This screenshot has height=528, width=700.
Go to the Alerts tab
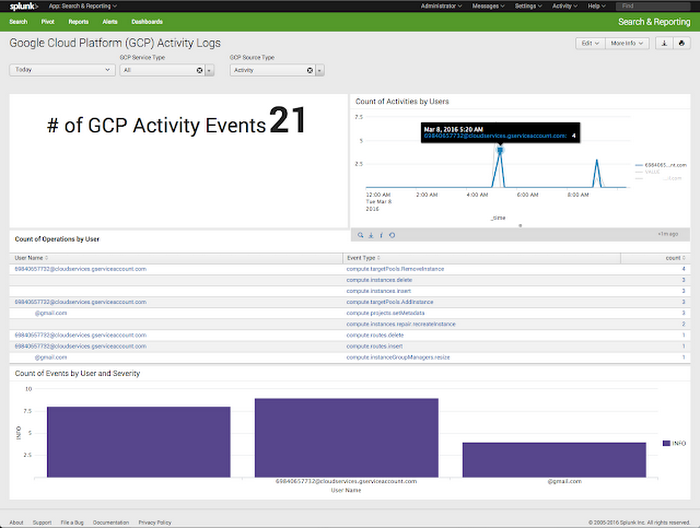pyautogui.click(x=110, y=22)
